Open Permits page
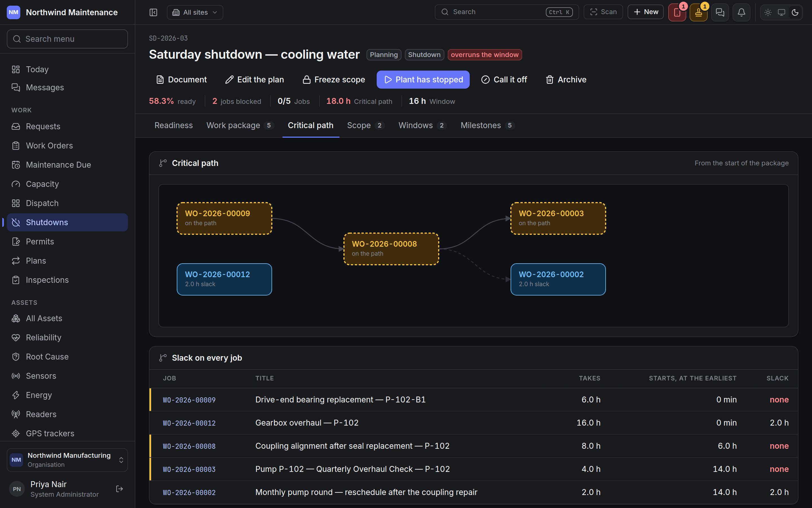Viewport: 812px width, 508px height. tap(67, 242)
